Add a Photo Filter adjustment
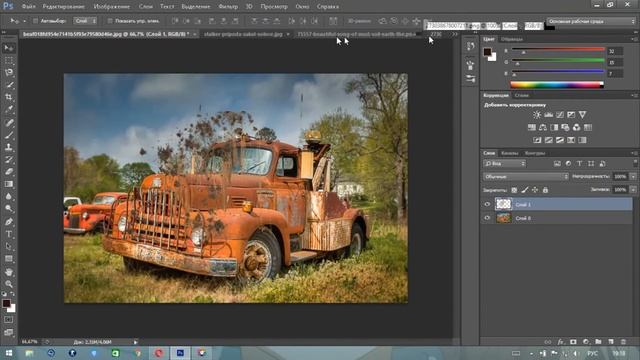This screenshot has height=360, width=640. click(565, 127)
